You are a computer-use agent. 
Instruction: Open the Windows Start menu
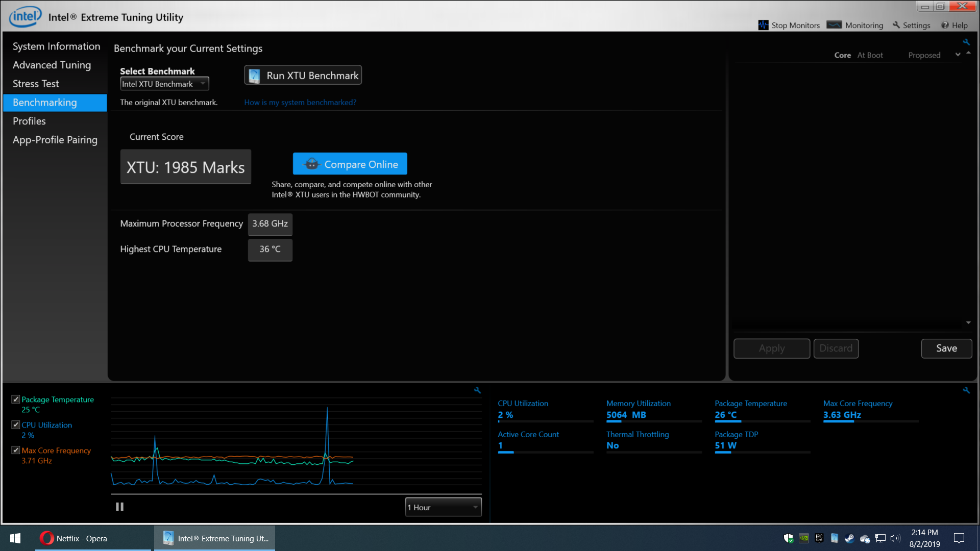(15, 538)
